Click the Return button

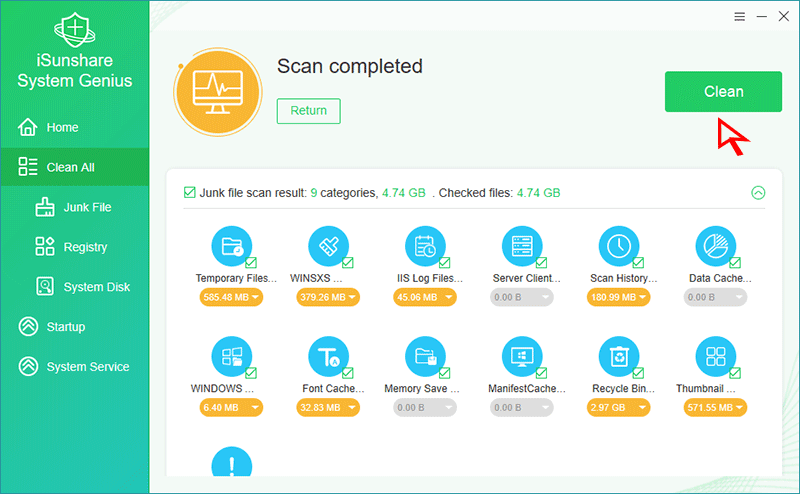(x=308, y=111)
